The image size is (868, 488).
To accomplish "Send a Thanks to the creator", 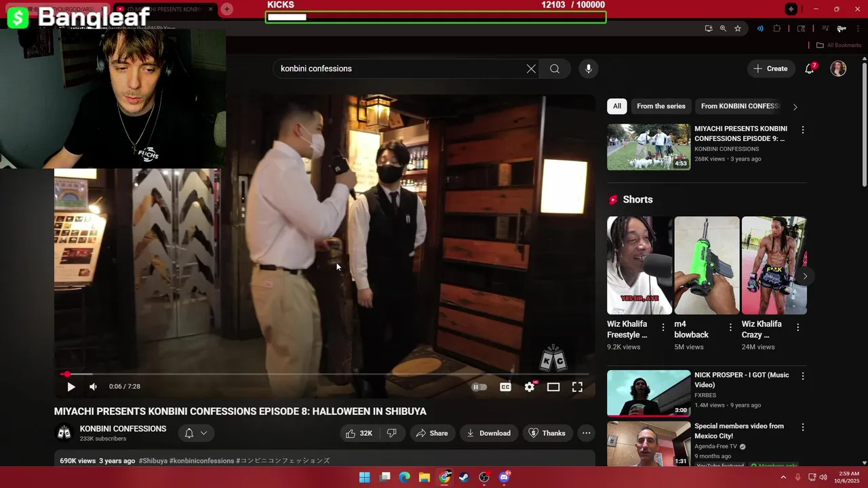I will click(547, 433).
